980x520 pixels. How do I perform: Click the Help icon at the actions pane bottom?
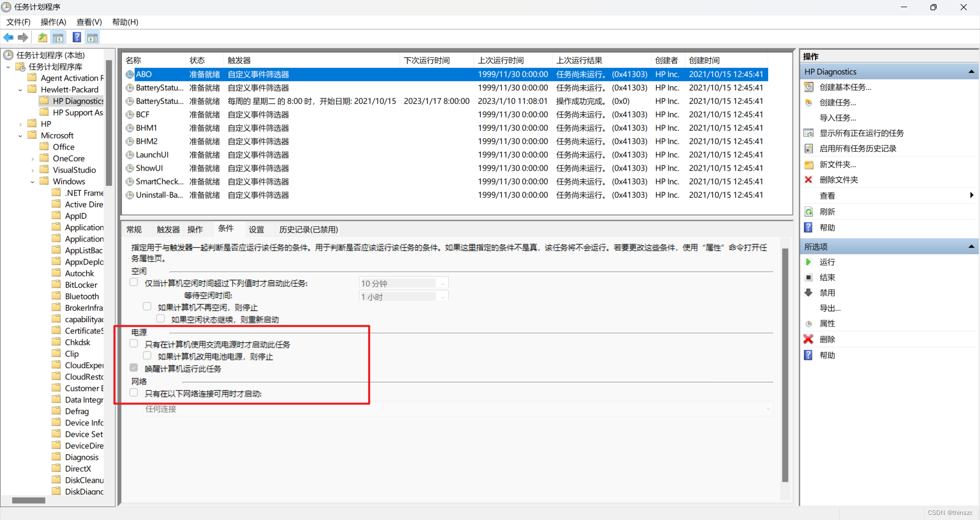(x=808, y=355)
